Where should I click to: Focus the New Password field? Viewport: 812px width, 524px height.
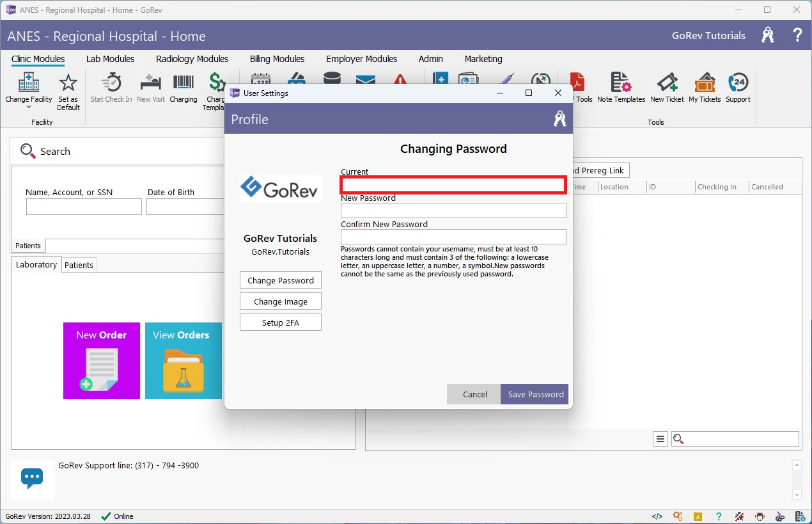(453, 210)
